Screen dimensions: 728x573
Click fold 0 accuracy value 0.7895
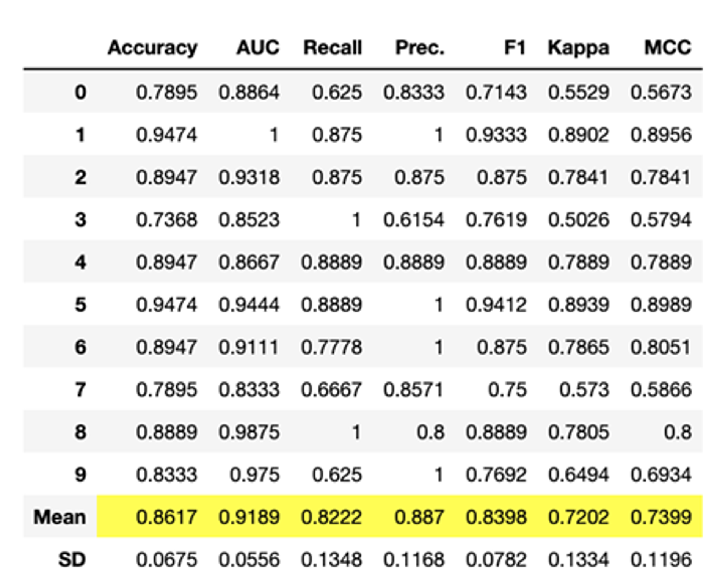166,92
